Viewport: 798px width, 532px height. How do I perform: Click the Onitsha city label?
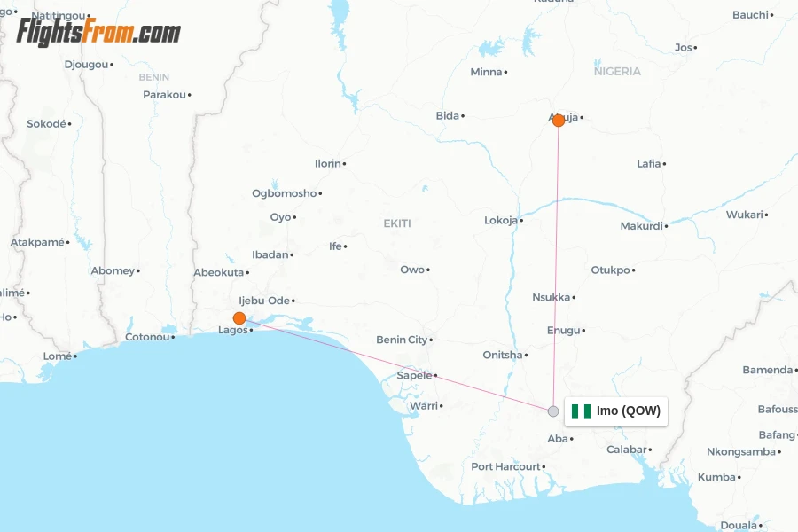pos(503,355)
